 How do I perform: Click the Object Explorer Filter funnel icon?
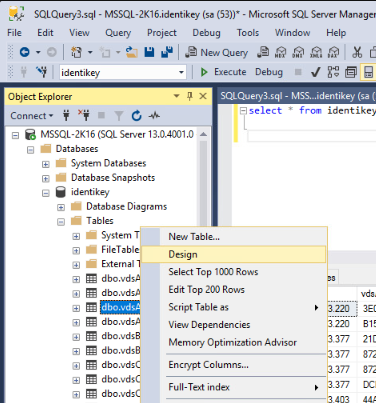pos(119,116)
